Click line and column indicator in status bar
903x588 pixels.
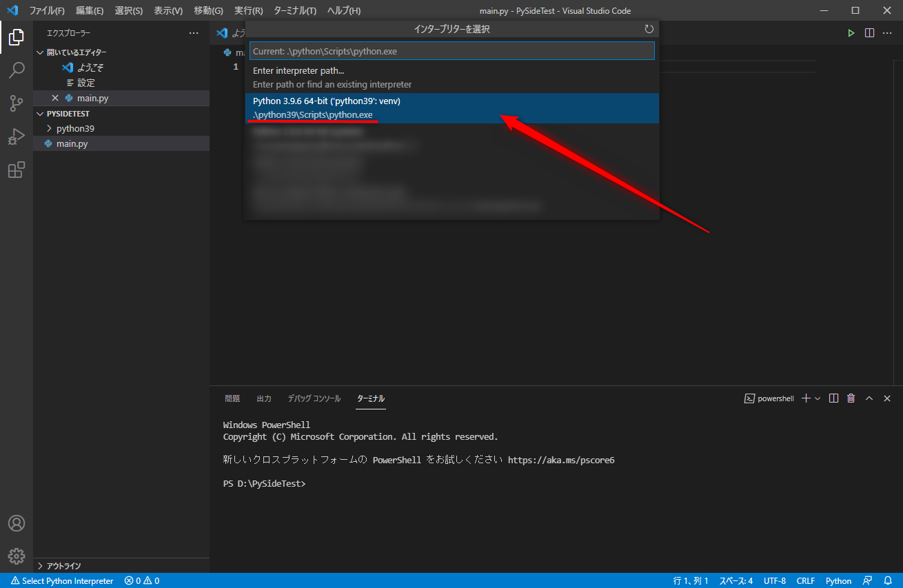pos(691,580)
